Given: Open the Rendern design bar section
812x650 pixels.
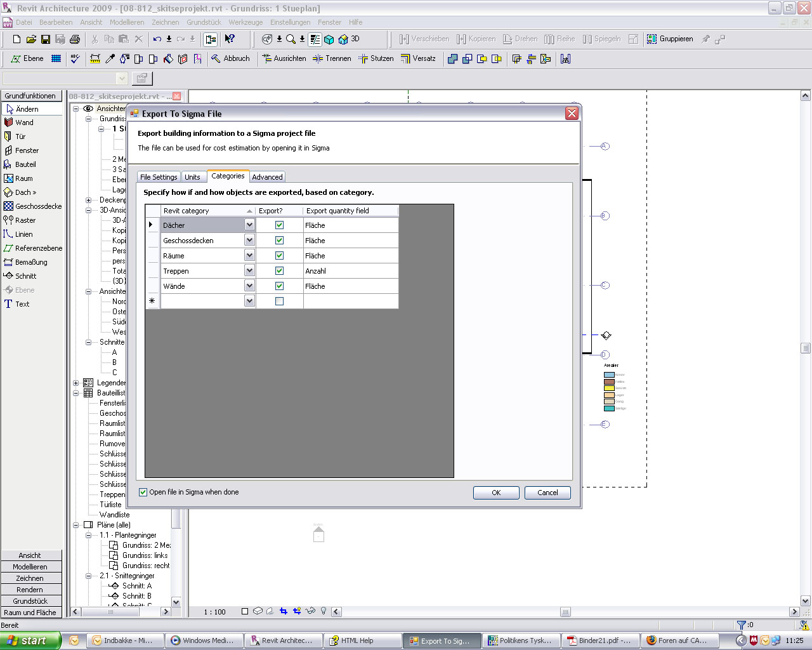Looking at the screenshot, I should pyautogui.click(x=30, y=590).
